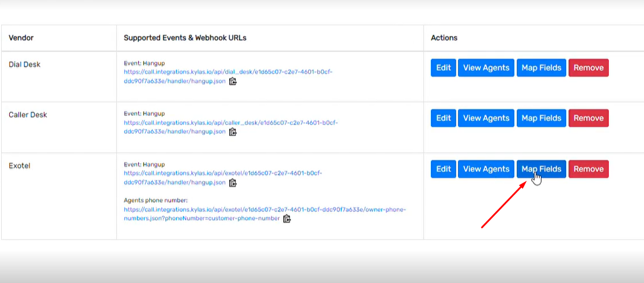Open the Exotel owner-phone-numbers.json link
The height and width of the screenshot is (283, 644).
click(x=264, y=214)
